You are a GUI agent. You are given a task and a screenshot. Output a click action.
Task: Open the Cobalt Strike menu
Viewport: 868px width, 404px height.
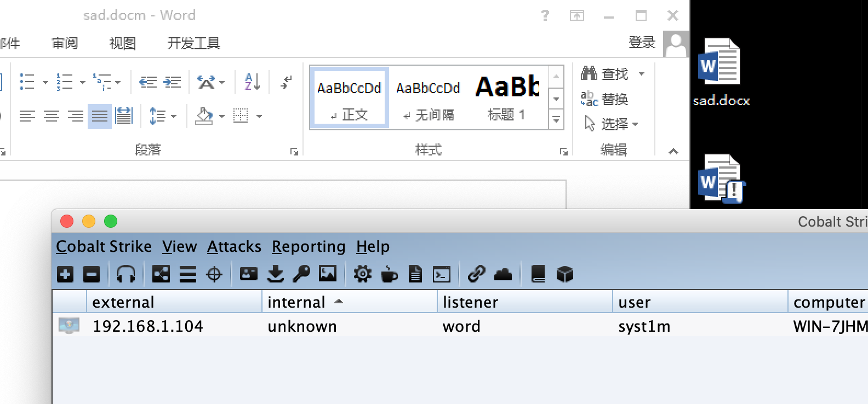coord(104,246)
